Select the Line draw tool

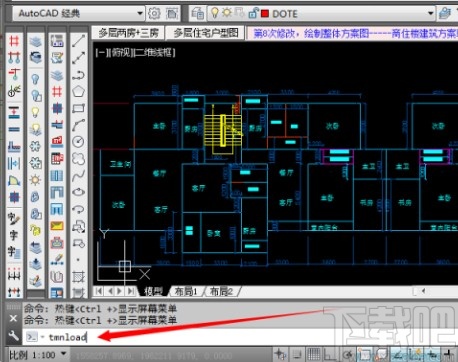tap(79, 41)
